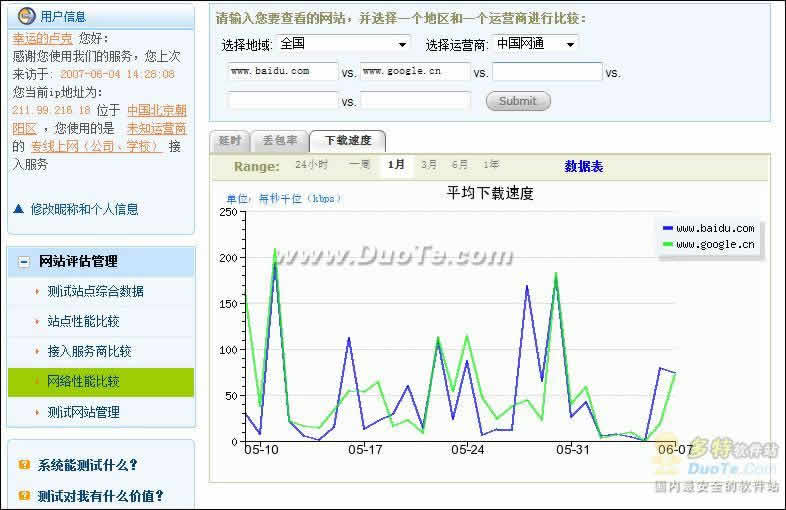This screenshot has width=786, height=510.
Task: Open 接入服务商比较 menu item
Action: click(x=89, y=352)
